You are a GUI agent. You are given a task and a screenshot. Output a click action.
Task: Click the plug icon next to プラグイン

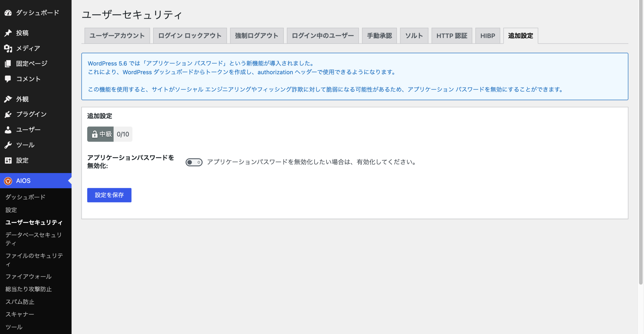pyautogui.click(x=8, y=114)
